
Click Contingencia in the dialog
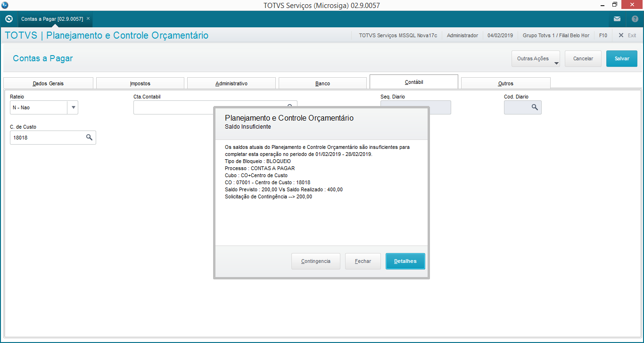[x=316, y=261]
